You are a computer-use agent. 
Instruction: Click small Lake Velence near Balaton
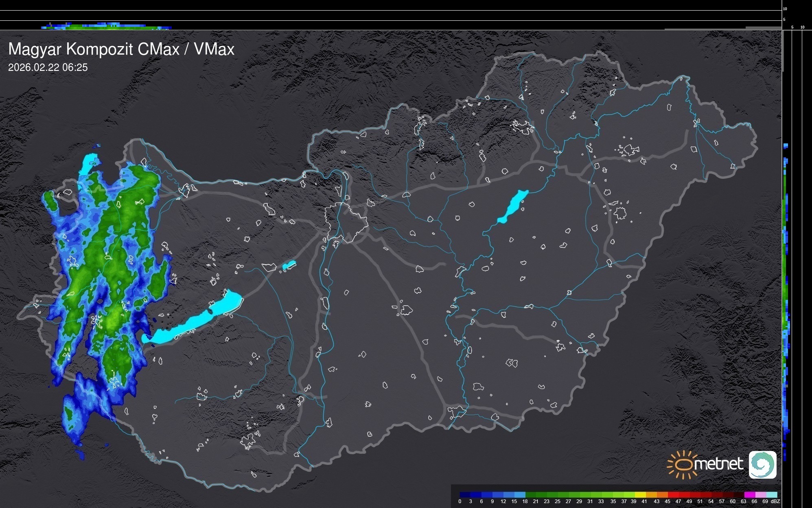(x=289, y=265)
